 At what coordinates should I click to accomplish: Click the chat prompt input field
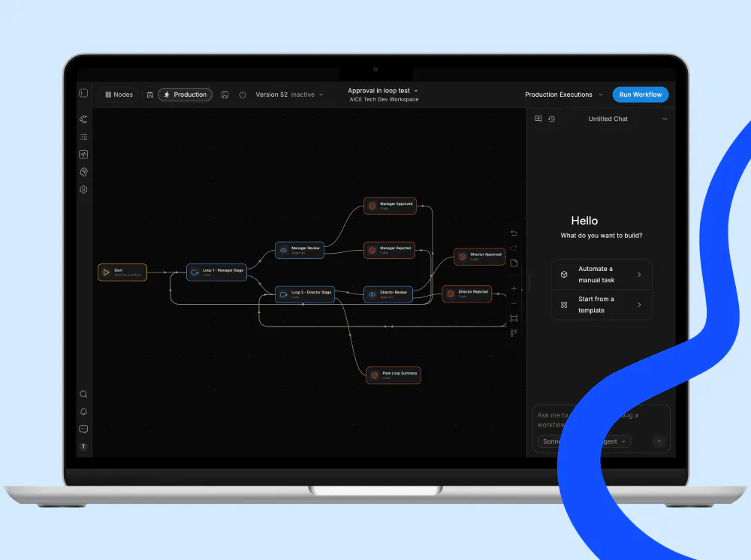pyautogui.click(x=601, y=420)
